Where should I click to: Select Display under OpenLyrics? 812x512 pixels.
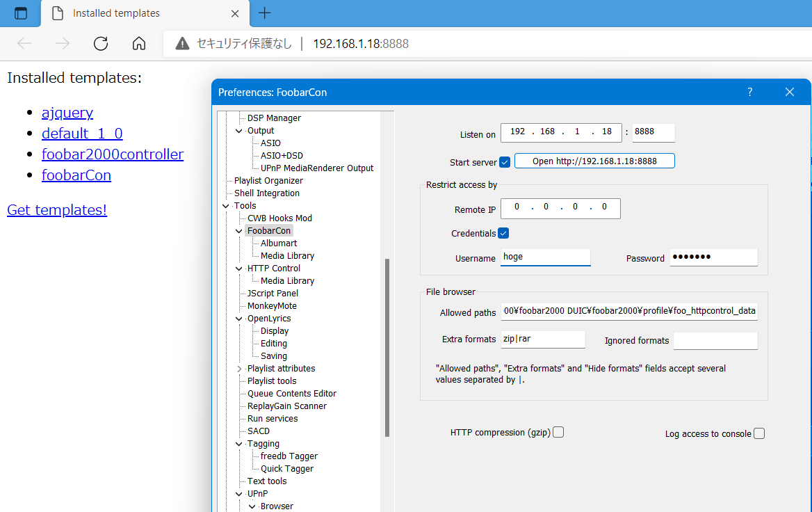pyautogui.click(x=275, y=331)
